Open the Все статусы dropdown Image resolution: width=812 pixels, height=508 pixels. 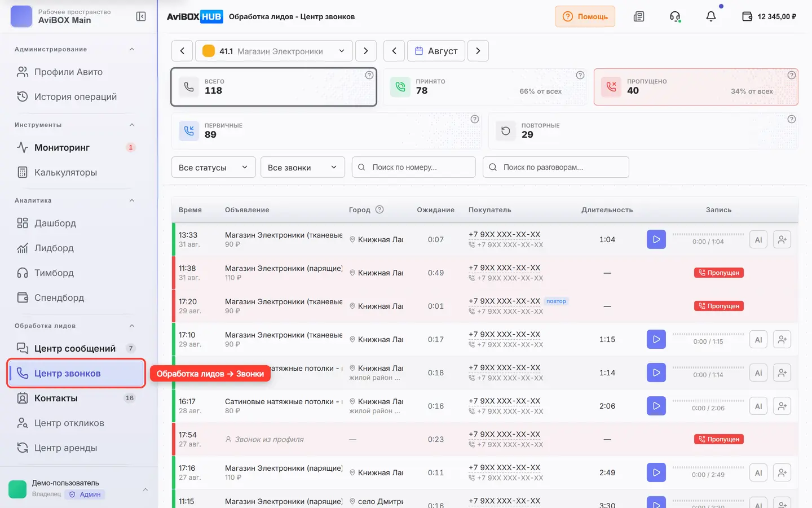(x=214, y=167)
